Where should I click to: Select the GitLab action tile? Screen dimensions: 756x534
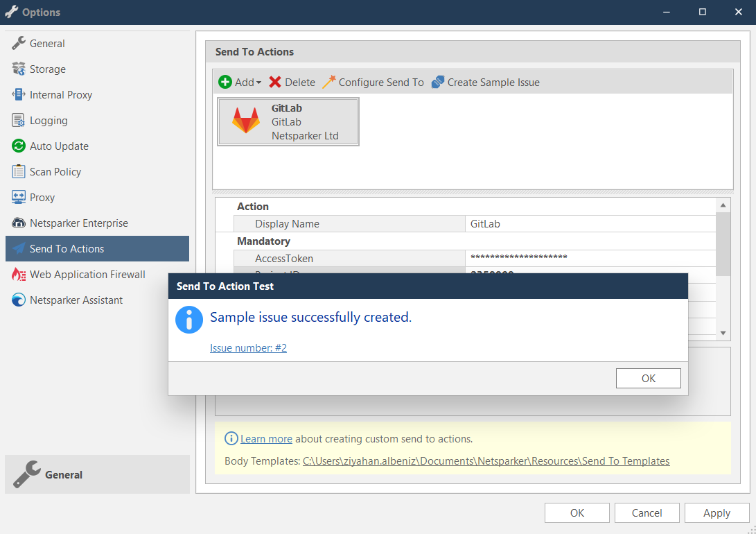(x=288, y=121)
